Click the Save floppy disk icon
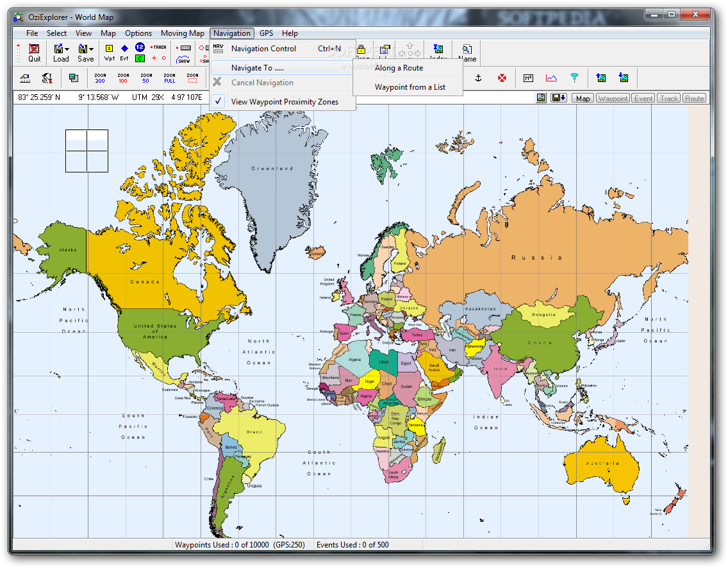Screen dimensions: 728x568 tap(83, 48)
